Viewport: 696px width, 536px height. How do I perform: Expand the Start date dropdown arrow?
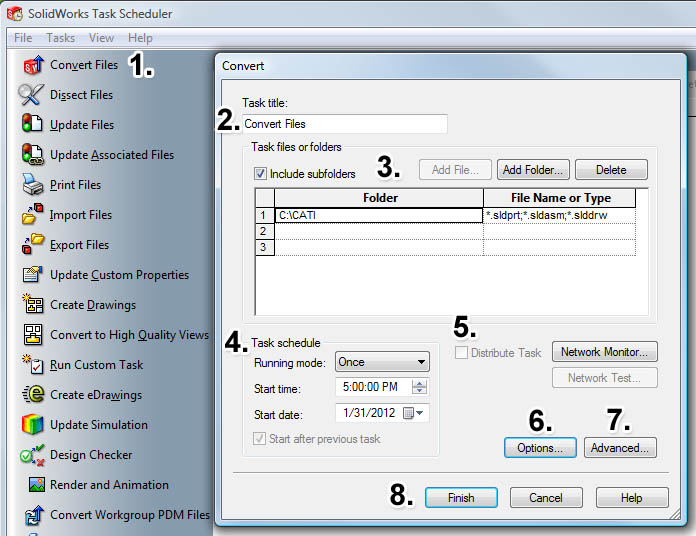(x=419, y=413)
